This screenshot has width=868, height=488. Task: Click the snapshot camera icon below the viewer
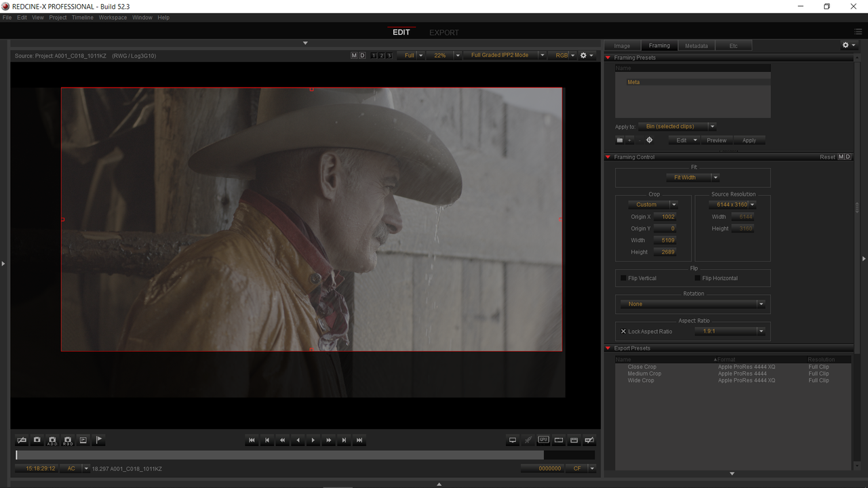pyautogui.click(x=37, y=440)
